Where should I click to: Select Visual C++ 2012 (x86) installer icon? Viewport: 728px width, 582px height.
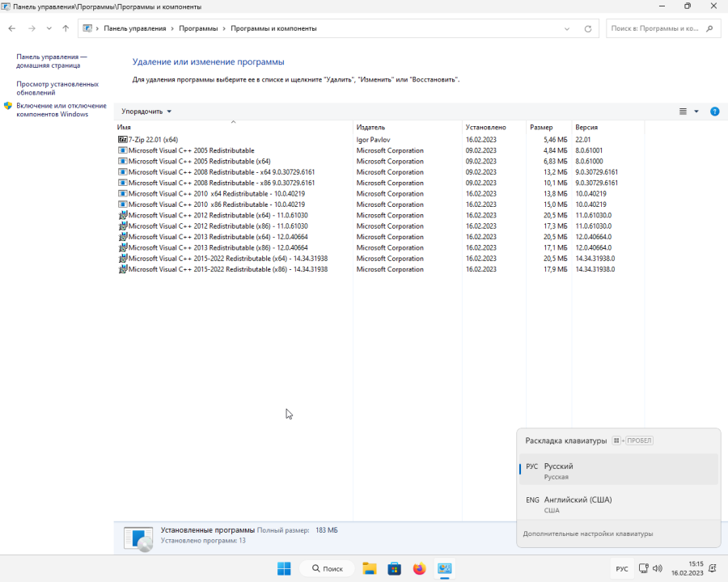tap(123, 226)
